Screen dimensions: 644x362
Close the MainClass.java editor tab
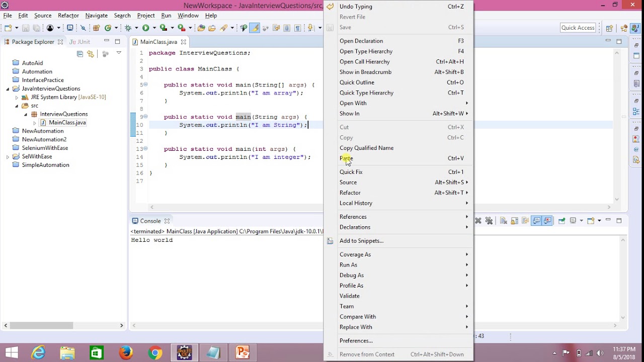(184, 42)
